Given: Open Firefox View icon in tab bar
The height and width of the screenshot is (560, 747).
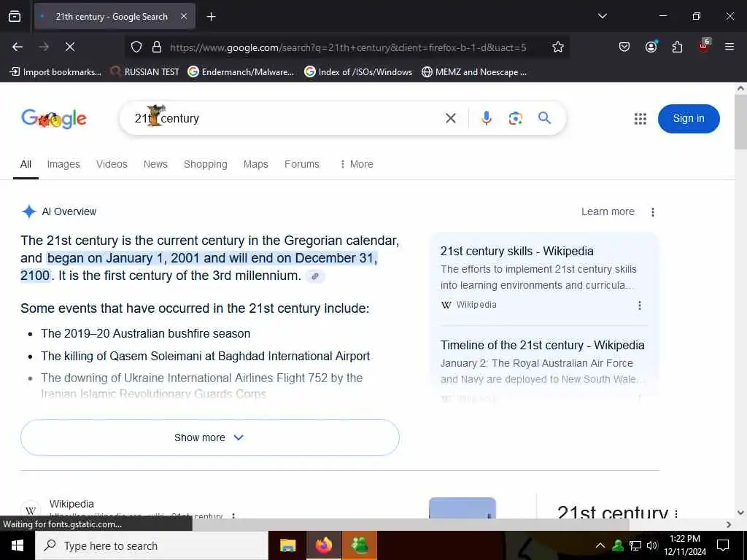Looking at the screenshot, I should click(x=15, y=16).
